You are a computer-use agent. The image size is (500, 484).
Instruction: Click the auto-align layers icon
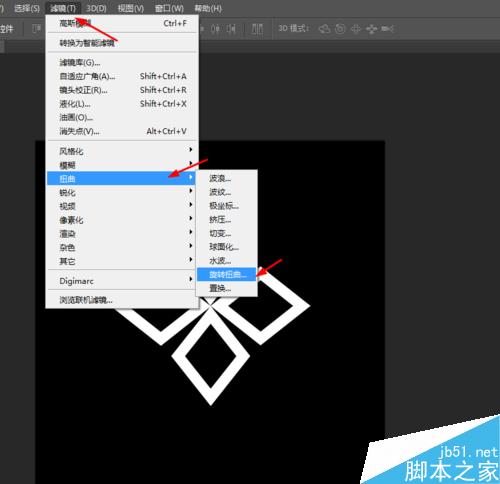(x=257, y=29)
